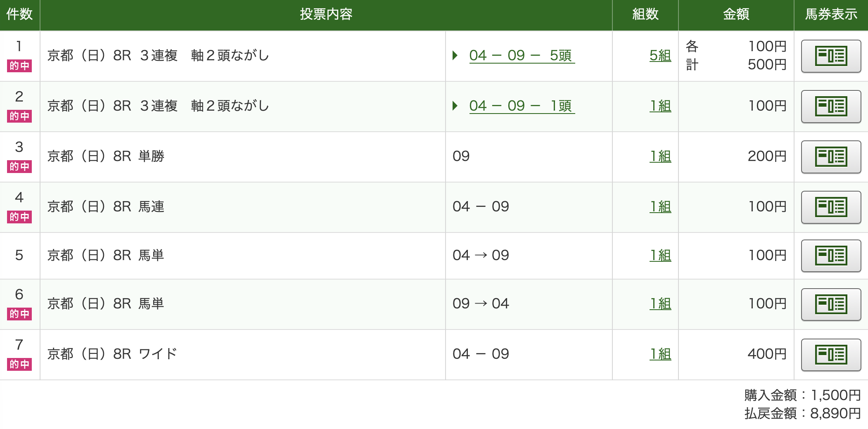Click the 払戻金額 8,890円 total

802,413
